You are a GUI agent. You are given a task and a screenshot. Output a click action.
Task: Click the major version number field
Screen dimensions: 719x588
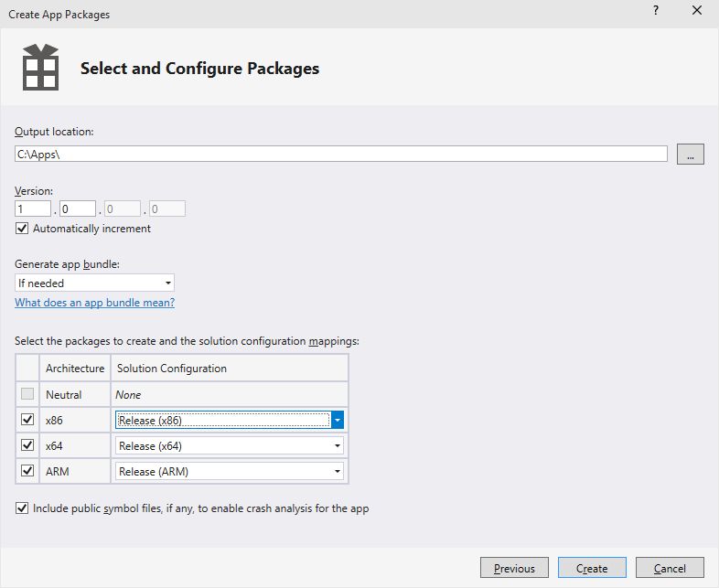click(33, 209)
